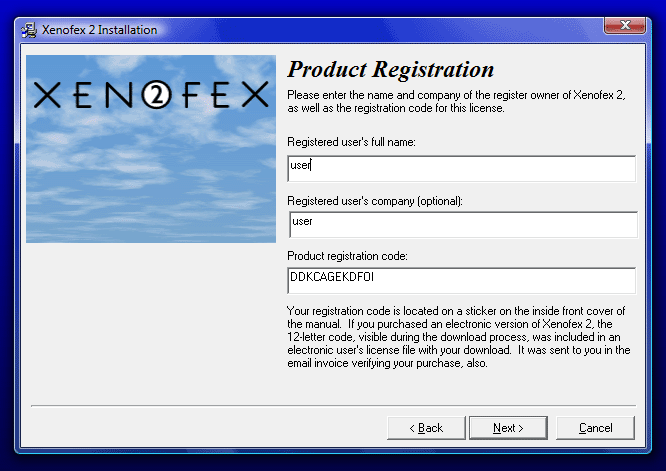Click the "Registered user's company (optional):" label
This screenshot has height=471, width=666.
(x=375, y=201)
